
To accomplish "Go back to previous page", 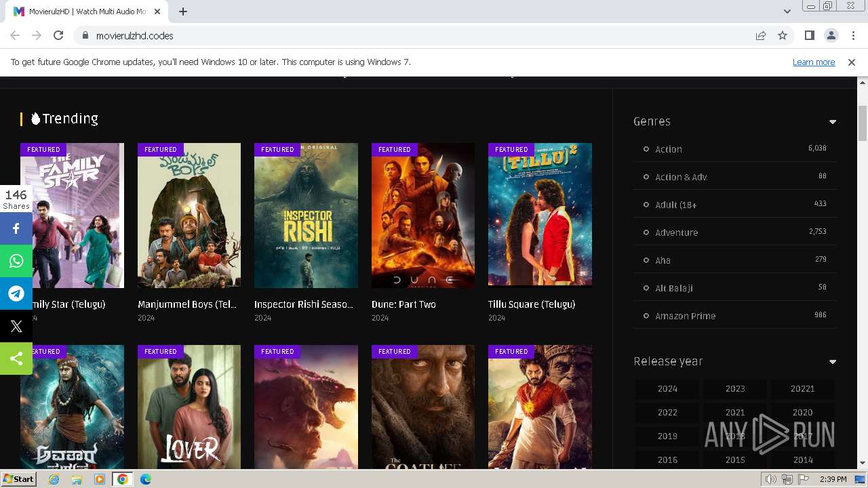I will [15, 35].
